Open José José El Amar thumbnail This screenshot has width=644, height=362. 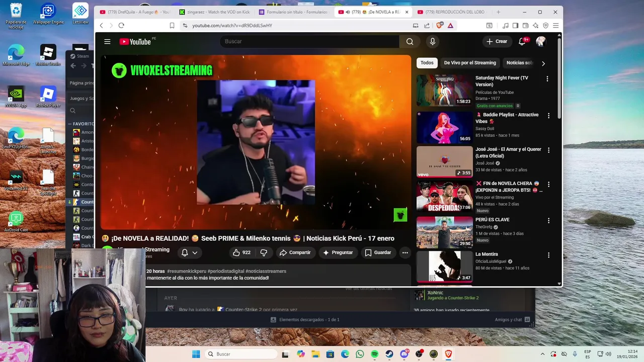click(x=444, y=162)
